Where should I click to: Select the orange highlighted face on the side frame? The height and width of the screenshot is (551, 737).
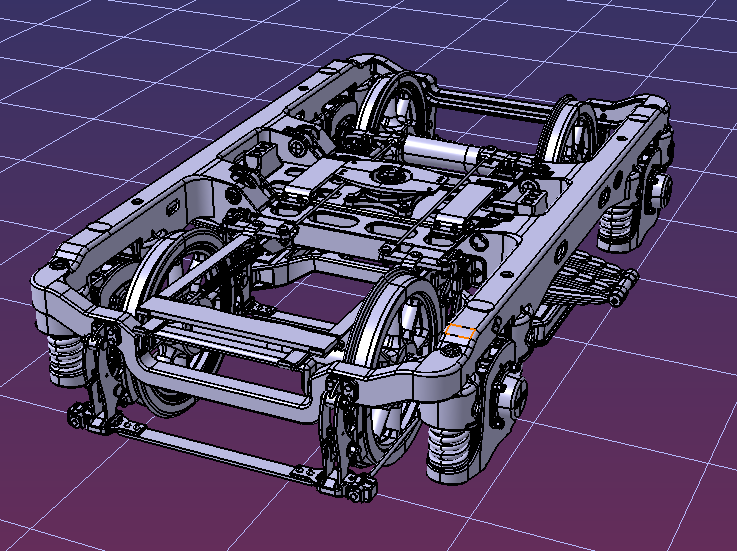coord(460,332)
